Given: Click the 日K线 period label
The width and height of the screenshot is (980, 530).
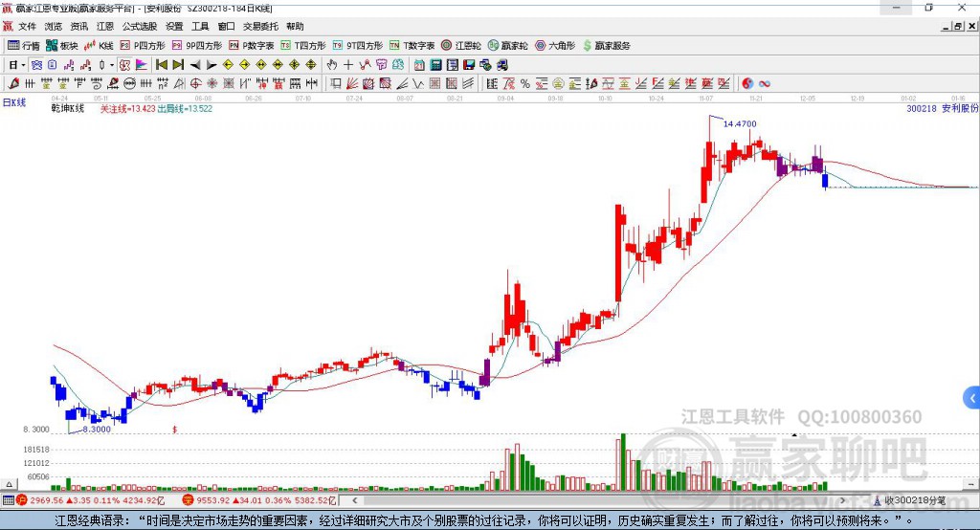Looking at the screenshot, I should click(14, 102).
